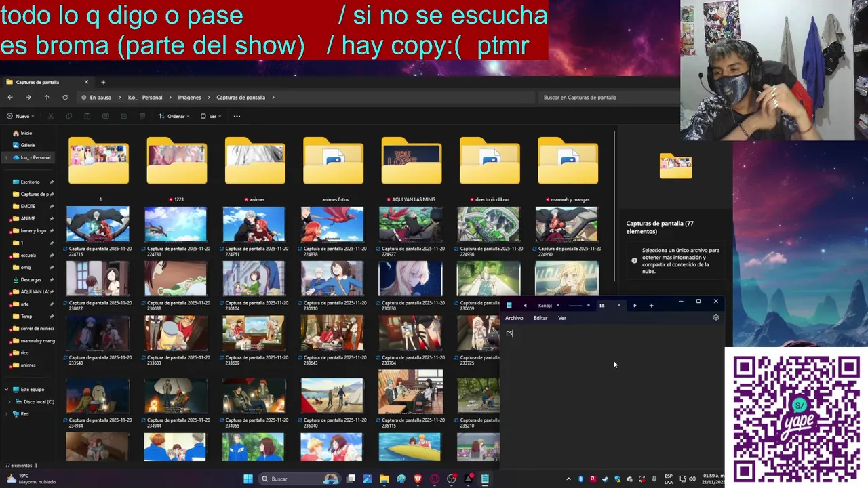Open the Nuevo dropdown
The width and height of the screenshot is (868, 488).
coord(20,116)
